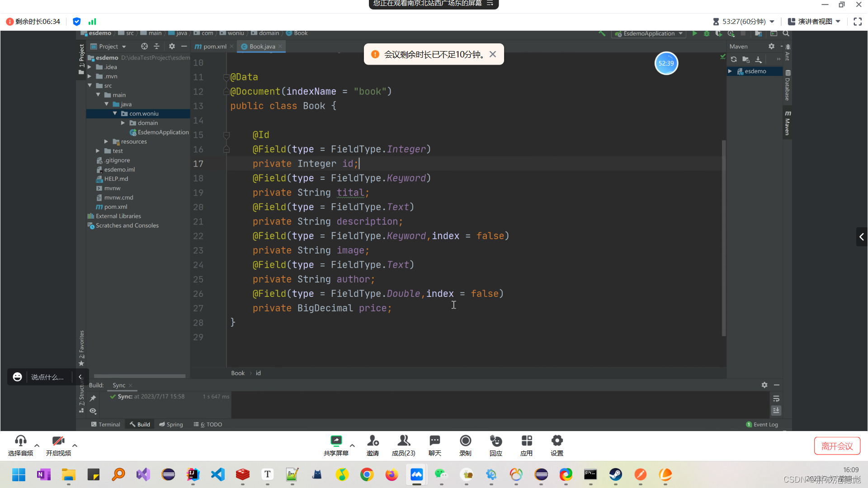Image resolution: width=868 pixels, height=488 pixels.
Task: Open Invite in meeting toolbar
Action: (x=373, y=446)
